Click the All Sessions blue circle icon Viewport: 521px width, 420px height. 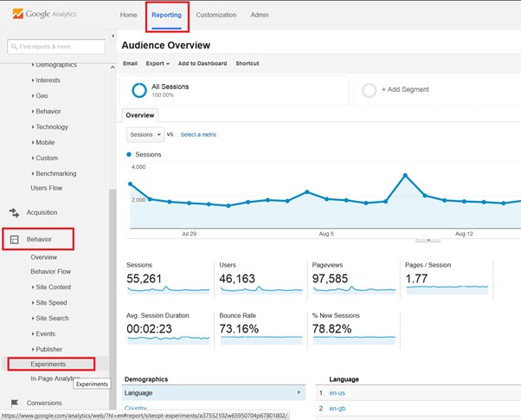pos(138,90)
